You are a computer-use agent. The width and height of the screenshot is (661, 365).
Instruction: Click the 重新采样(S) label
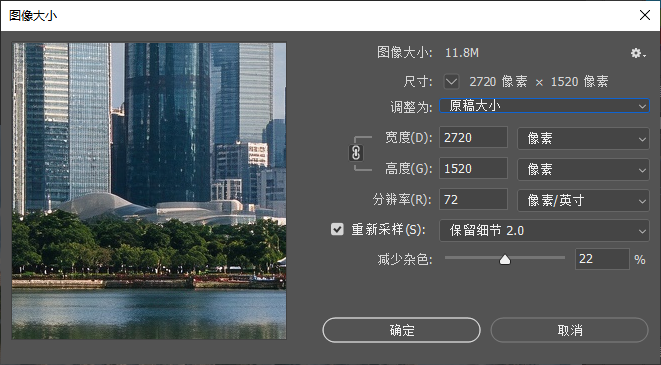[x=388, y=230]
